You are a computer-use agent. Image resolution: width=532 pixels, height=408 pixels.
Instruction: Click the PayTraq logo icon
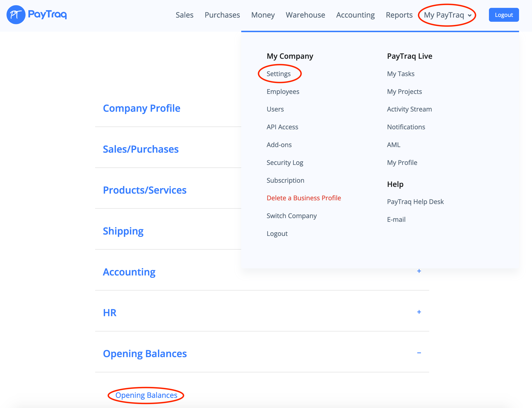coord(16,15)
